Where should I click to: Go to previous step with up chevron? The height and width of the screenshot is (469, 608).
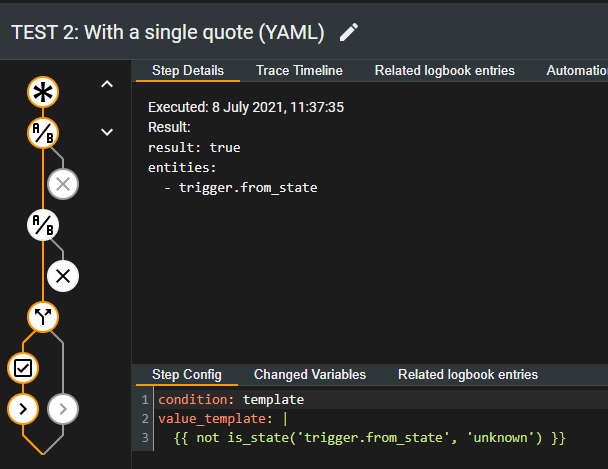tap(107, 85)
